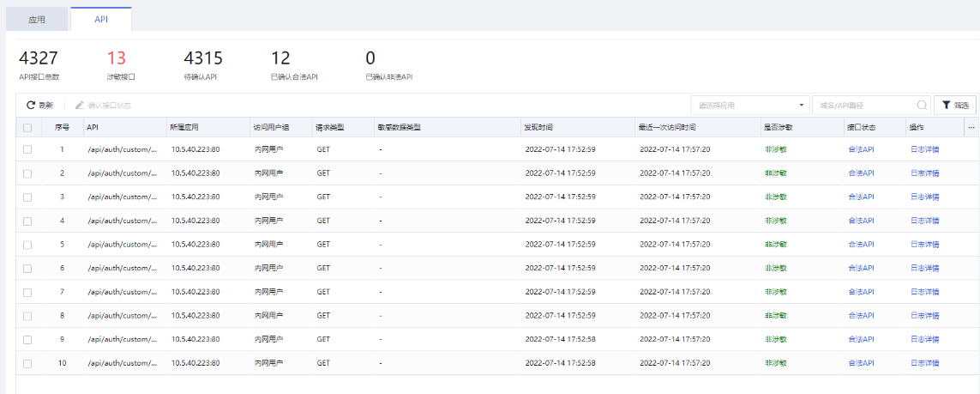Check the checkbox for row 1
980x394 pixels.
pyautogui.click(x=27, y=149)
